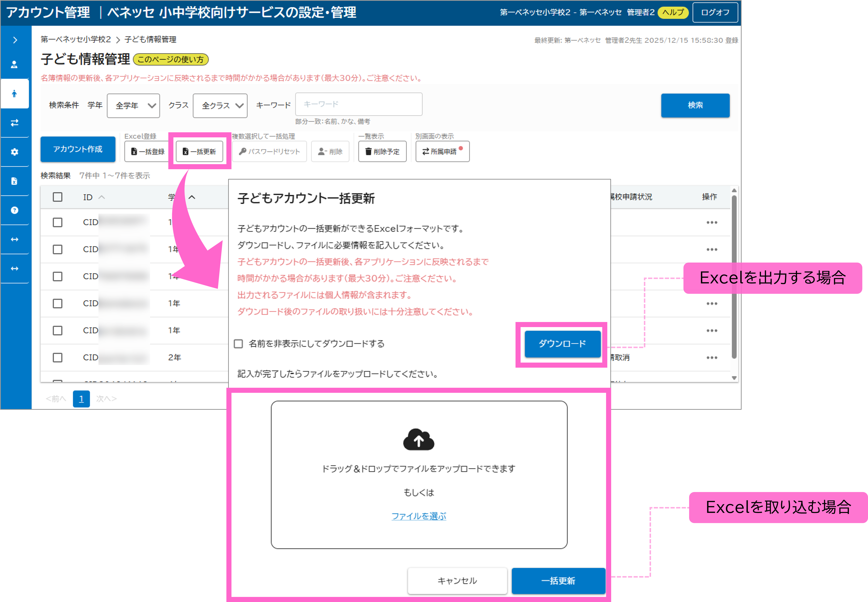The width and height of the screenshot is (868, 602).
Task: Enable 名前を非表示にしてダウンロードする checkbox
Action: point(239,344)
